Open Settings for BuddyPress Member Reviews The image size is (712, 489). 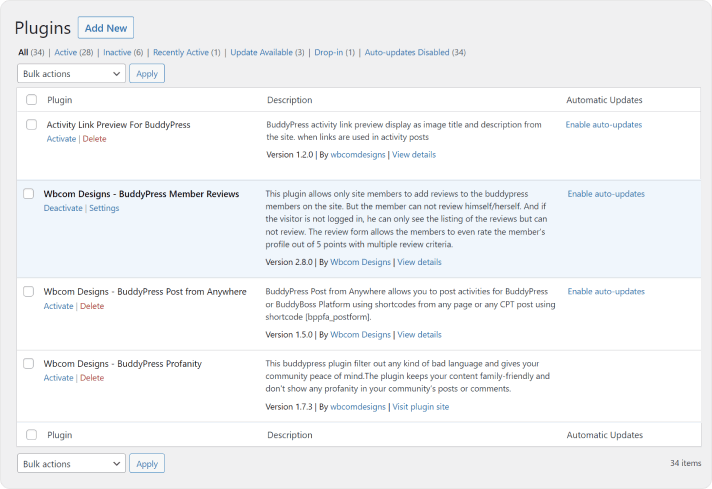[x=104, y=208]
